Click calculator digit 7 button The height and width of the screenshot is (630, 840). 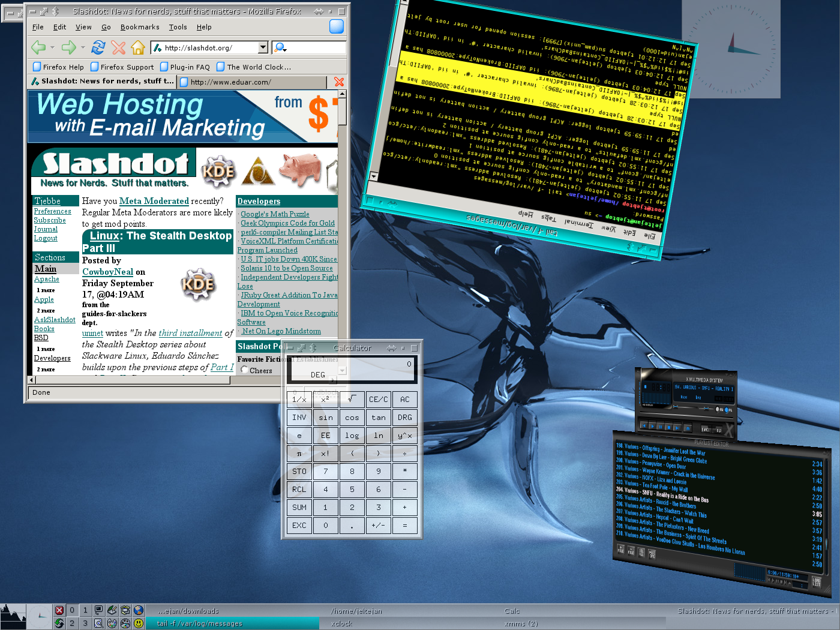coord(326,471)
